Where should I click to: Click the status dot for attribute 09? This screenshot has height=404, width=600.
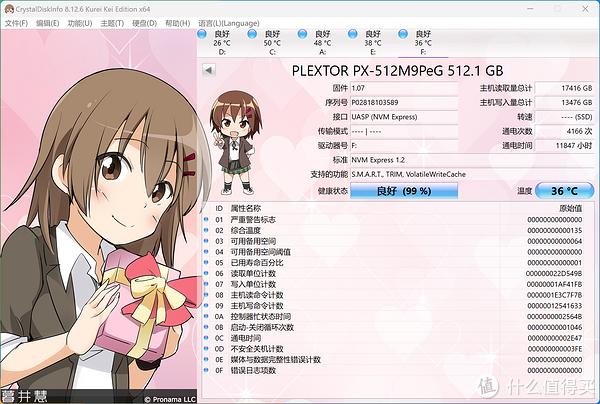point(206,306)
